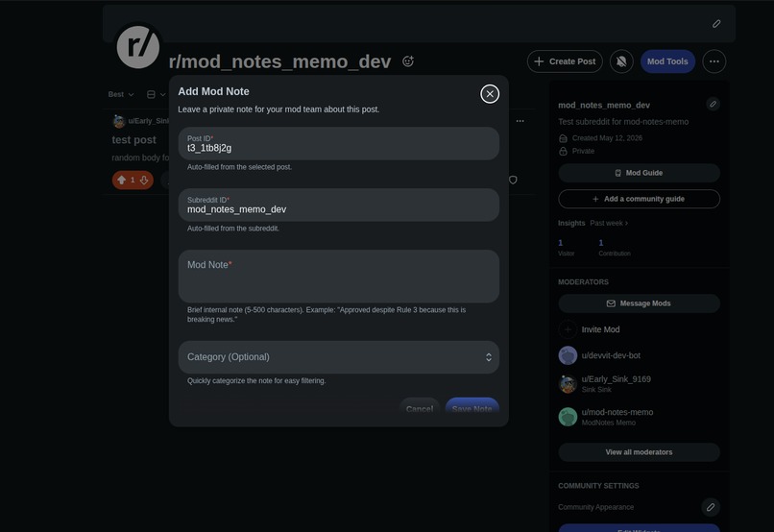Image resolution: width=774 pixels, height=532 pixels.
Task: Click View all moderators button
Action: pos(639,452)
